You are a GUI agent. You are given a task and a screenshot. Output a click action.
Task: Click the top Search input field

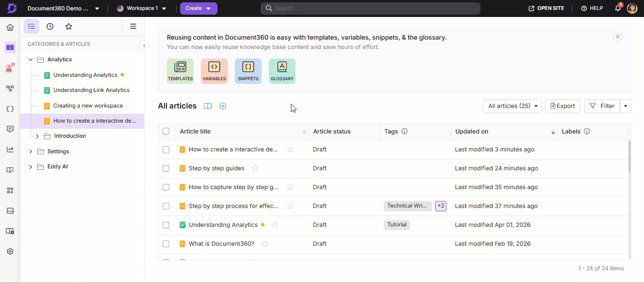(x=370, y=8)
